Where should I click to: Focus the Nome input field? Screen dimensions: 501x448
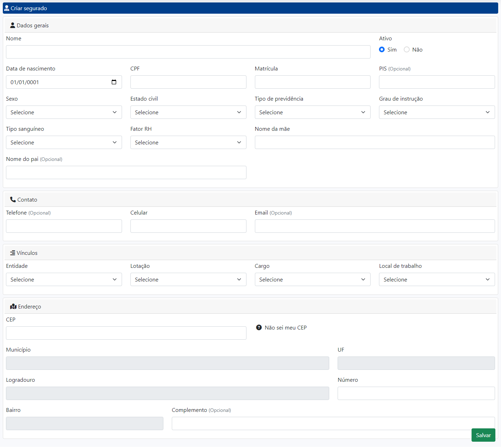pos(188,52)
